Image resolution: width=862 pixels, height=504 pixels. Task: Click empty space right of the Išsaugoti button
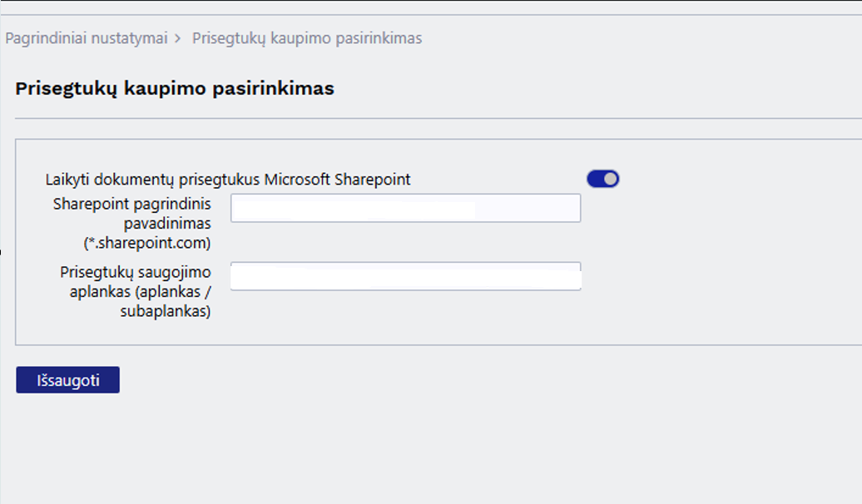pos(333,380)
